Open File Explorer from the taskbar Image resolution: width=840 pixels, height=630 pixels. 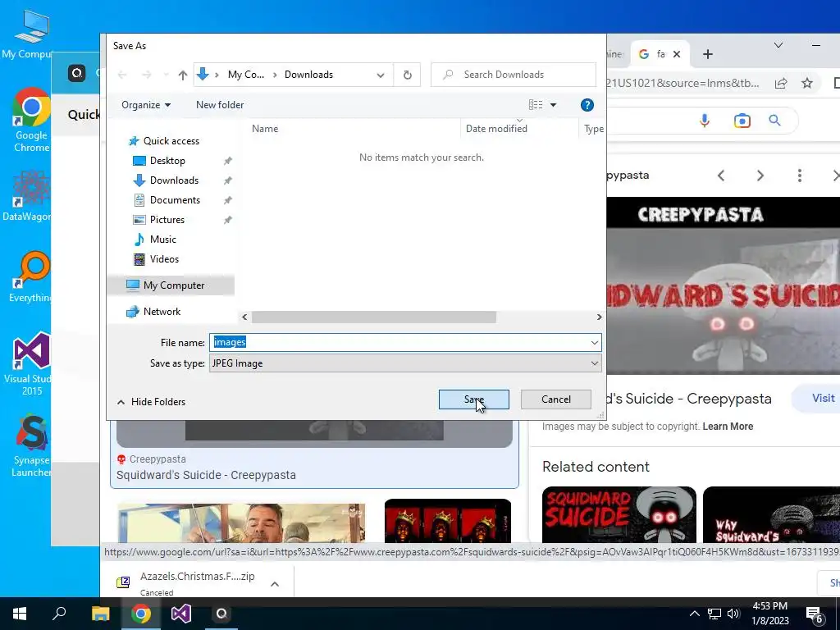point(100,614)
